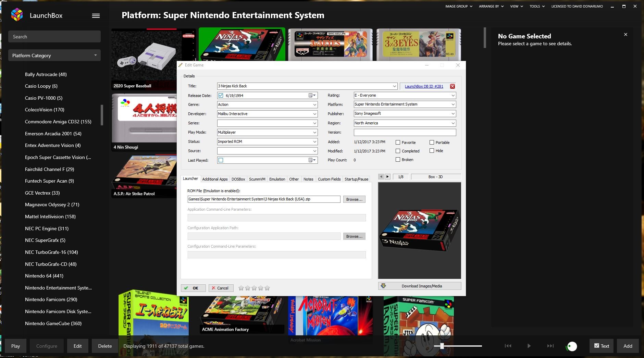This screenshot has height=358, width=644.
Task: Browse for the ROM file
Action: tap(354, 199)
